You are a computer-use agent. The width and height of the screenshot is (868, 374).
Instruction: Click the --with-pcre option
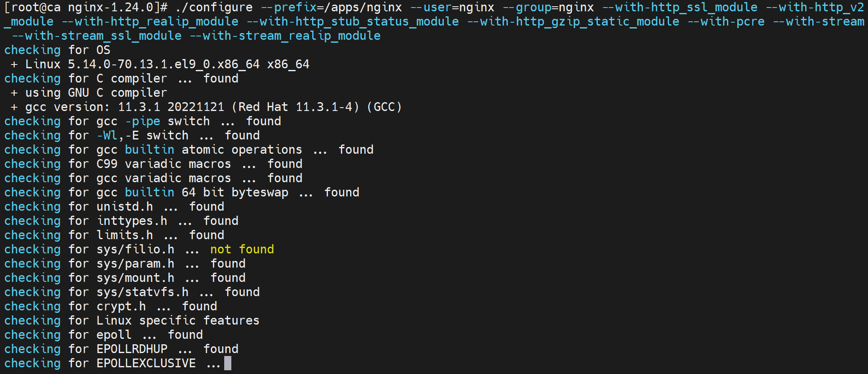click(x=726, y=22)
